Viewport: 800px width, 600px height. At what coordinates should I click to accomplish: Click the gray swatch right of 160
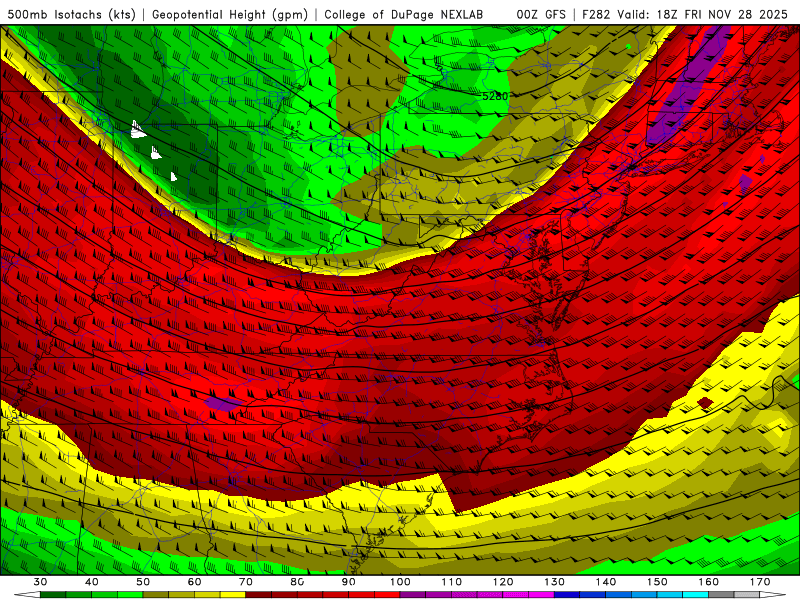(x=721, y=595)
